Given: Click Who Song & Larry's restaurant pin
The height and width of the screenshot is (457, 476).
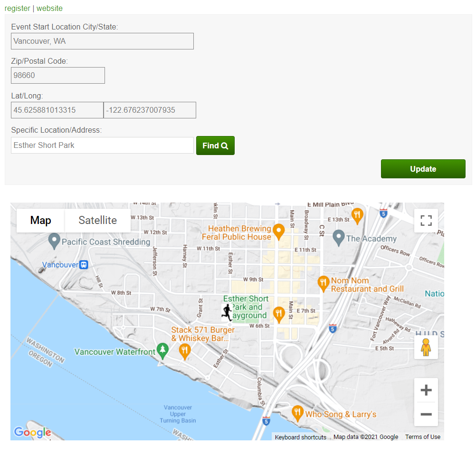Looking at the screenshot, I should (297, 414).
